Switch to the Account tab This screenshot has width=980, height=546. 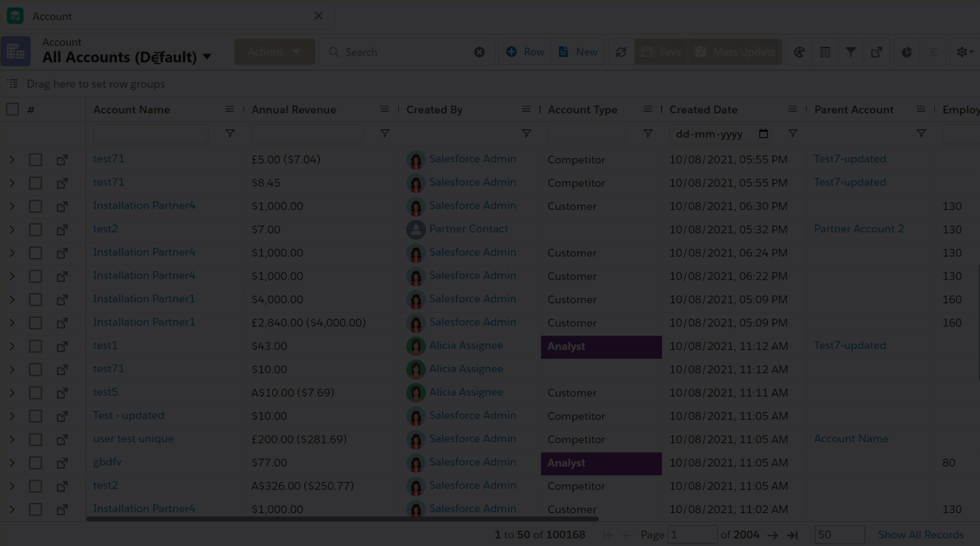pos(52,16)
